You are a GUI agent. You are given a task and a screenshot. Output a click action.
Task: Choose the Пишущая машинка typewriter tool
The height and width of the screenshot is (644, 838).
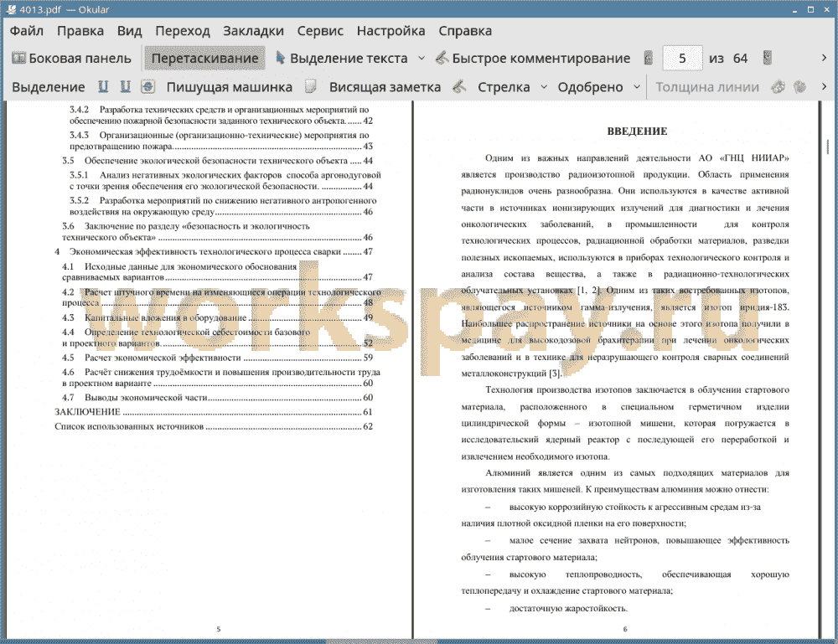[230, 87]
